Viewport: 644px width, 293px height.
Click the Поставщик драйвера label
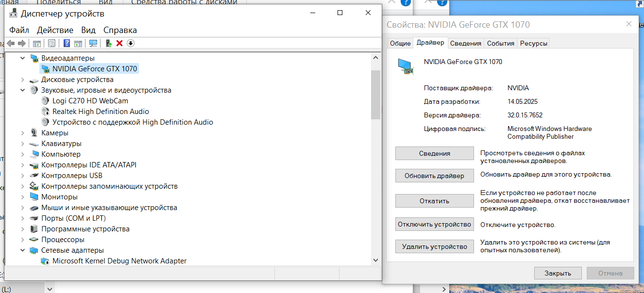(x=458, y=88)
